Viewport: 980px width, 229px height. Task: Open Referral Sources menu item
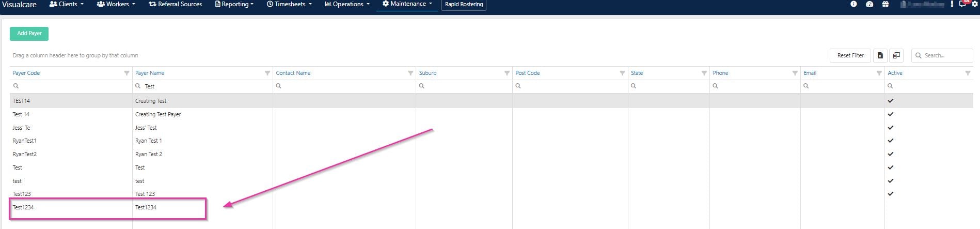pyautogui.click(x=175, y=4)
